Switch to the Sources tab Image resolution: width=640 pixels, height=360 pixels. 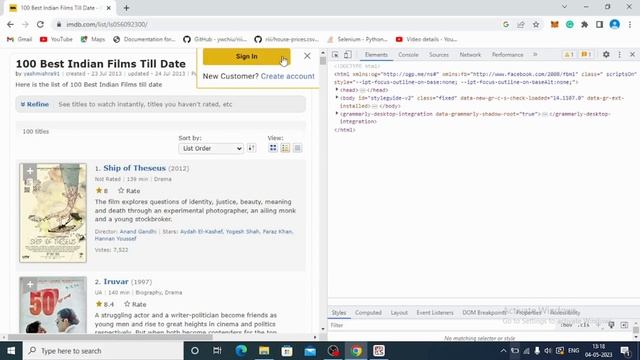coord(439,55)
